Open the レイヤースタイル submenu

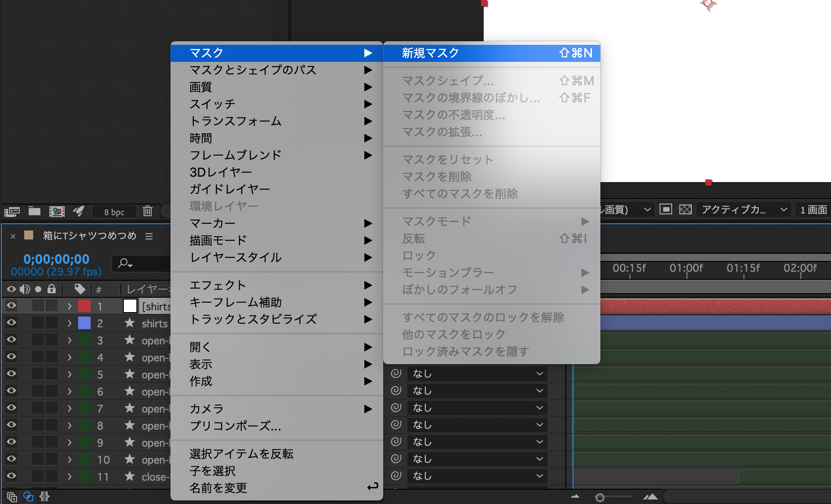point(277,257)
